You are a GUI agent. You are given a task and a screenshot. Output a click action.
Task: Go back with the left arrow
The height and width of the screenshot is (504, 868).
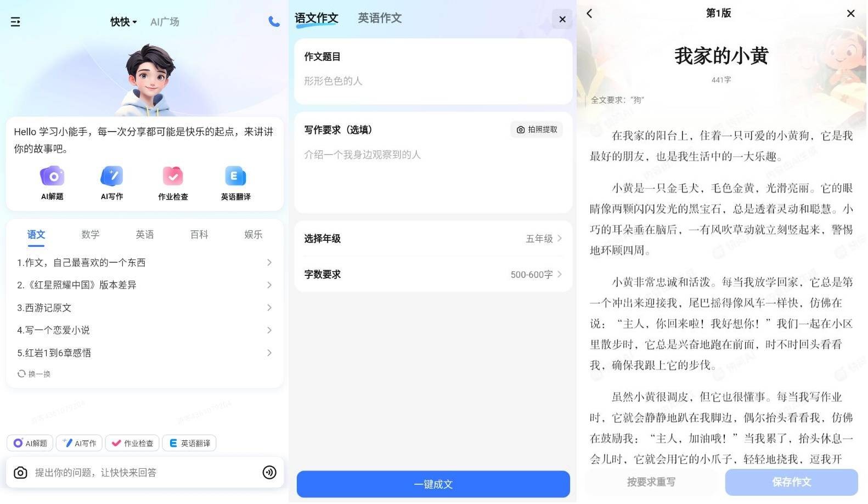pyautogui.click(x=590, y=13)
